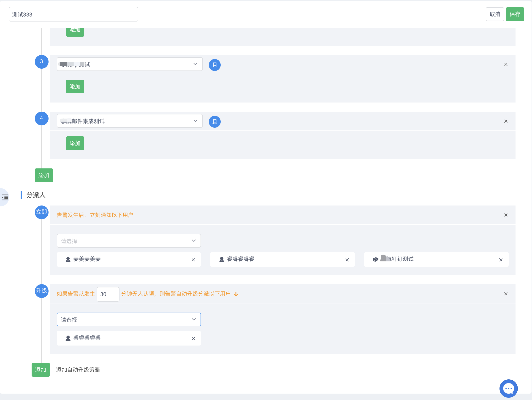Delete rule 4 with its X icon
The width and height of the screenshot is (532, 400).
(x=506, y=121)
